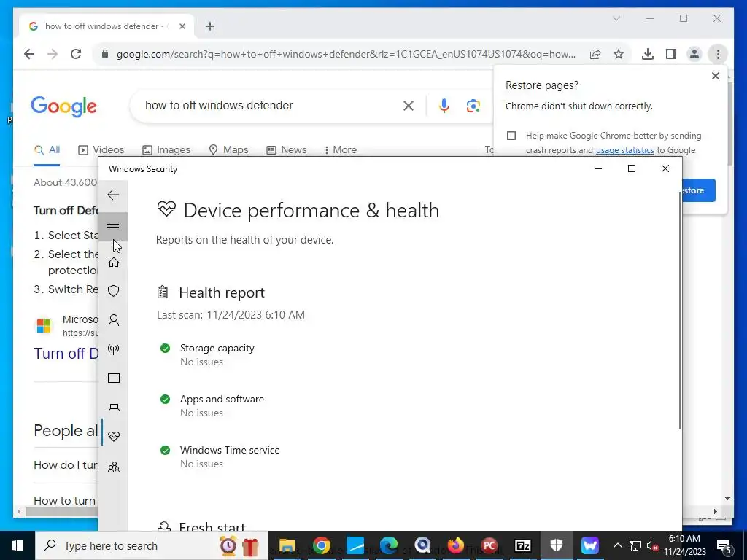Expand the More search filters

(x=340, y=150)
